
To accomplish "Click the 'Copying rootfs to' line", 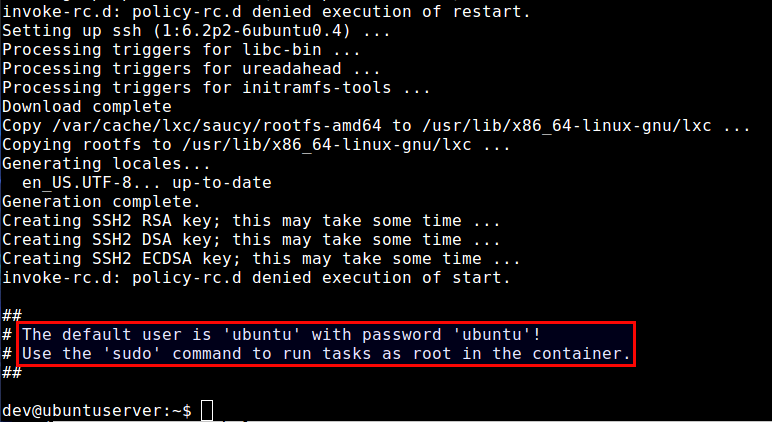I will point(256,145).
